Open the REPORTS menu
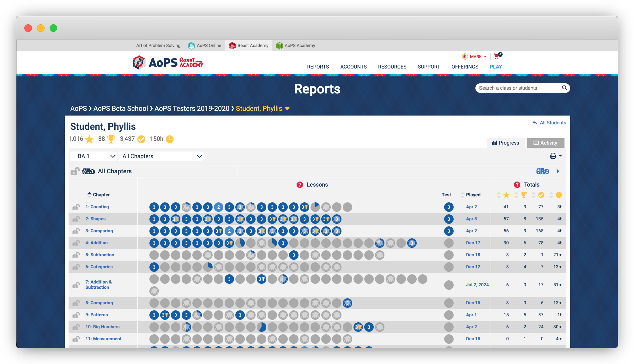The image size is (634, 364). point(318,67)
